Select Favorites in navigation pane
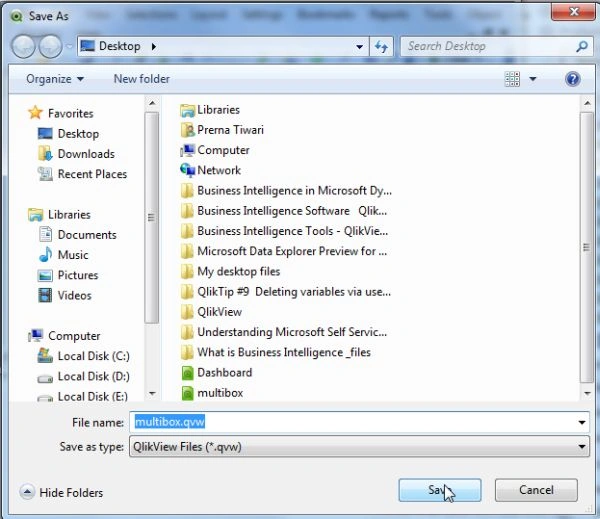The width and height of the screenshot is (600, 519). (x=61, y=113)
